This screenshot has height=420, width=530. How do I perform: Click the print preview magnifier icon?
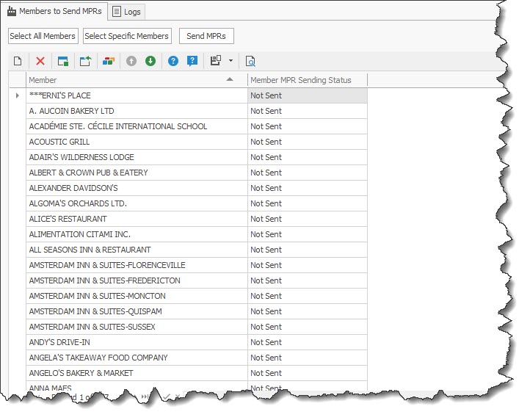coord(250,61)
